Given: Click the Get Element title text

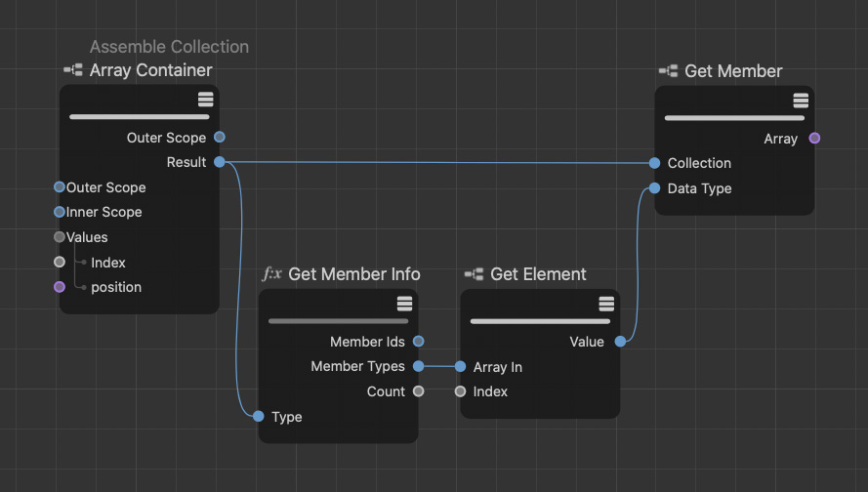Looking at the screenshot, I should coord(538,274).
